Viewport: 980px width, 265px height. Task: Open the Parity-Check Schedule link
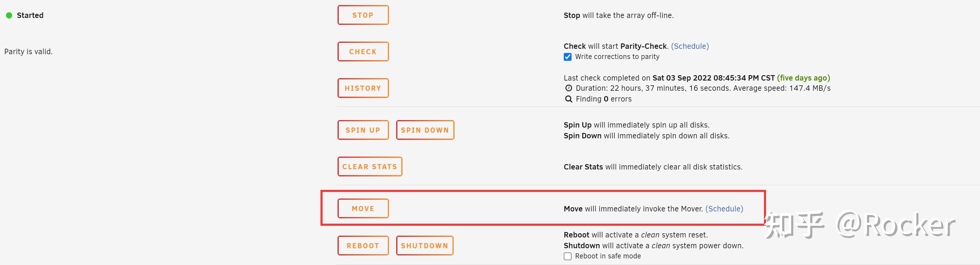pos(690,46)
